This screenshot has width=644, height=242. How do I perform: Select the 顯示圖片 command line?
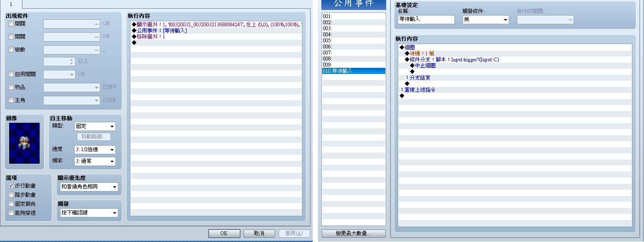point(216,24)
